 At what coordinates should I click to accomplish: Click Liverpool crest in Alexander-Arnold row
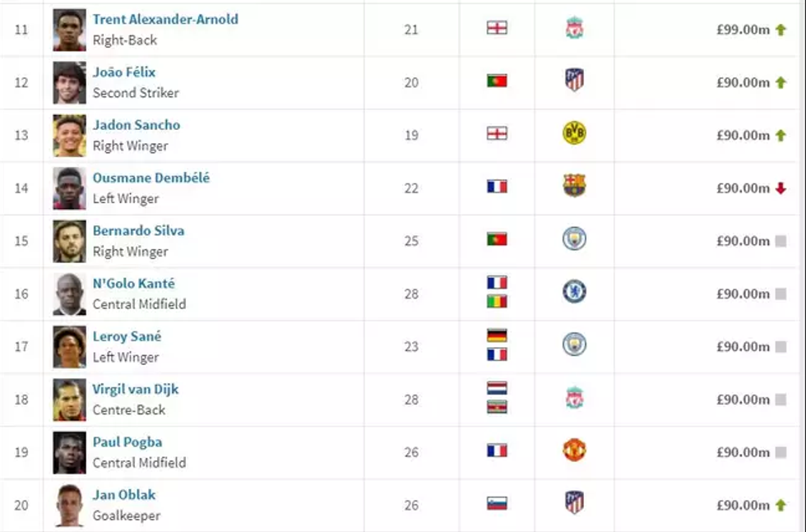pos(574,29)
